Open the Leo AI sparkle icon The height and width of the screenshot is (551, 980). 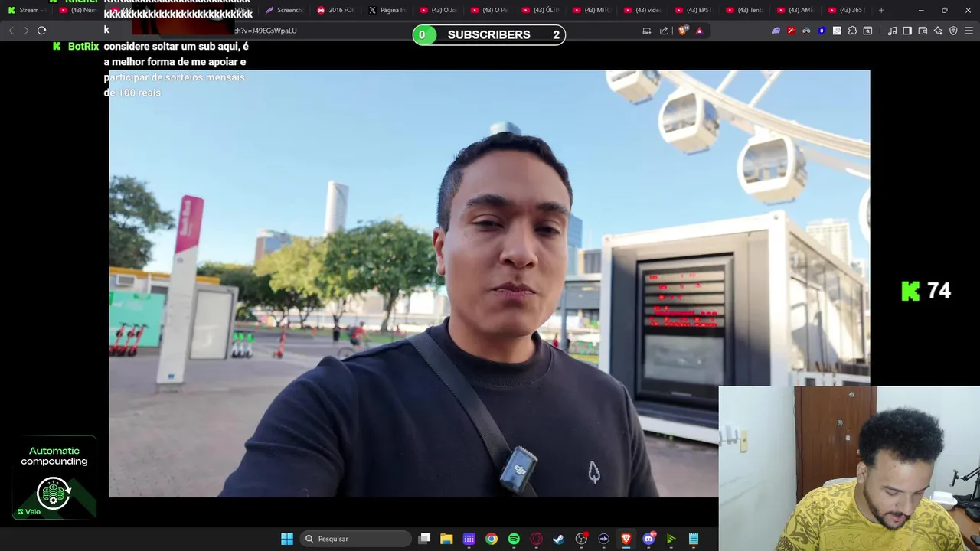point(938,31)
